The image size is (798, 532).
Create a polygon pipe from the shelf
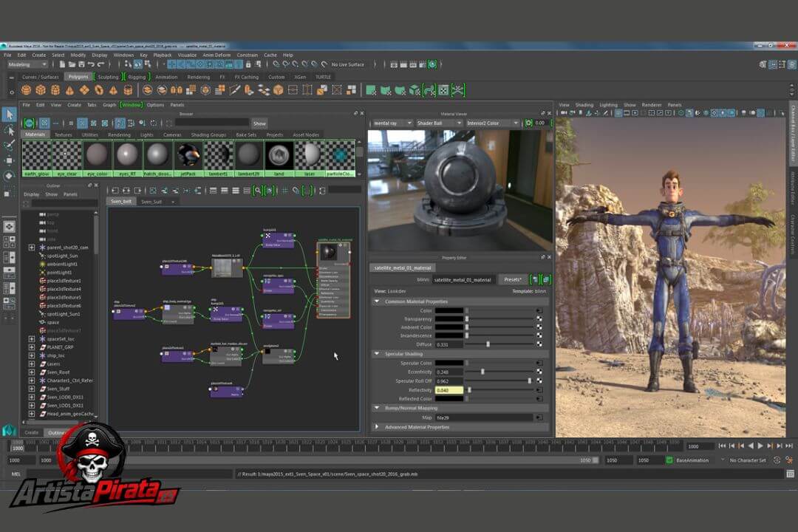click(x=129, y=90)
